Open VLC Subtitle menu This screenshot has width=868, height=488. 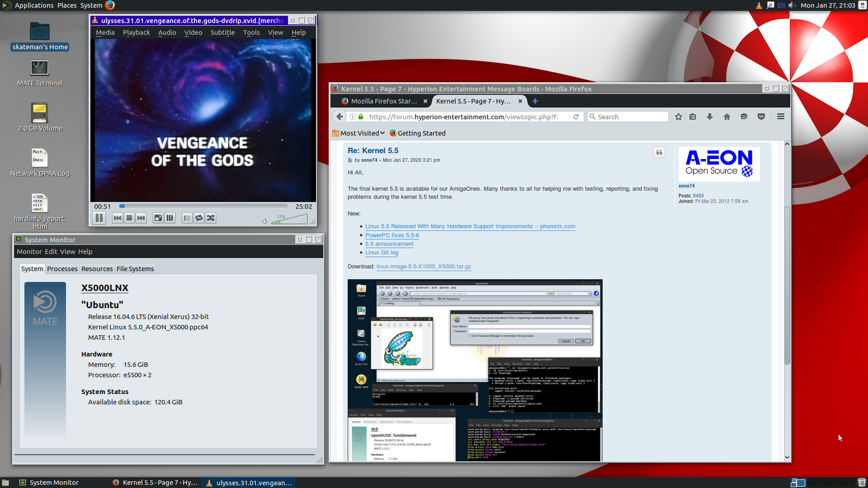[222, 33]
